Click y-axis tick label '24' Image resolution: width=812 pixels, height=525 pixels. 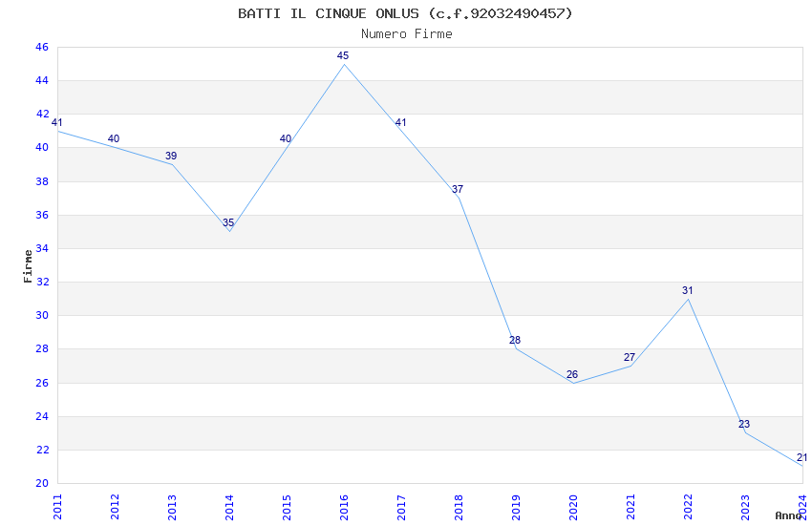(x=42, y=416)
